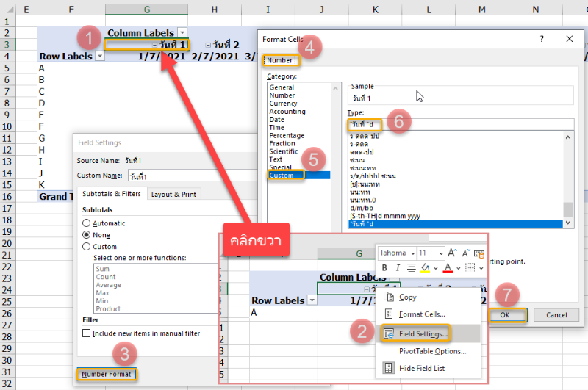Click the Type format code input field
The height and width of the screenshot is (390, 588).
[x=459, y=124]
